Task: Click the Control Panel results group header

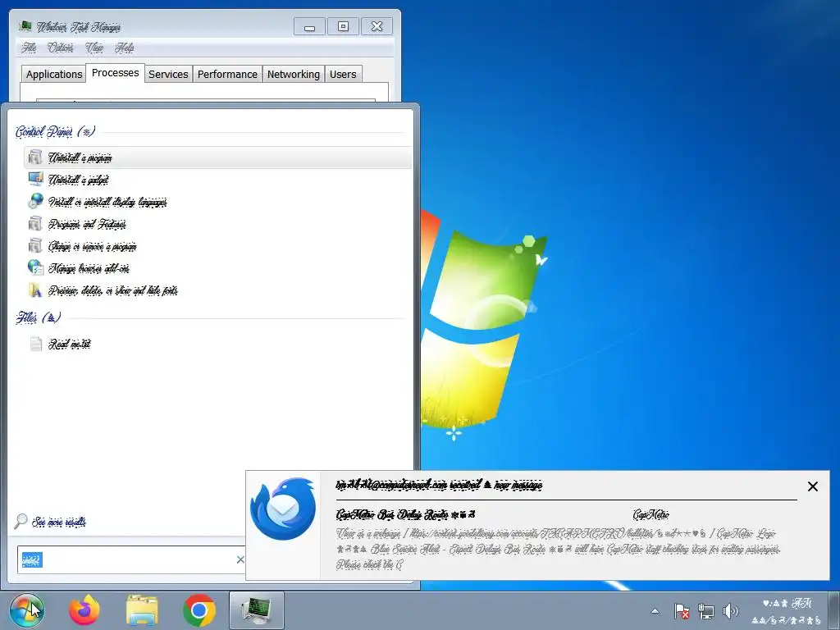Action: pos(55,131)
